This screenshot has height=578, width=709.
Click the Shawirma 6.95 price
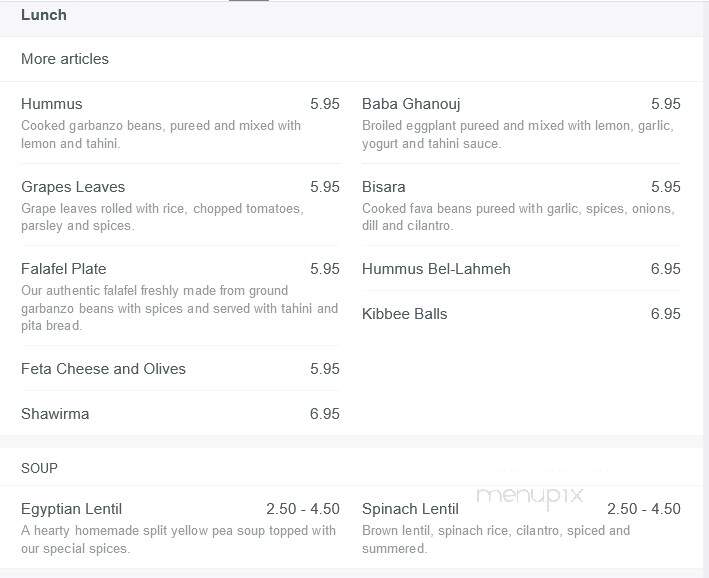(x=325, y=414)
